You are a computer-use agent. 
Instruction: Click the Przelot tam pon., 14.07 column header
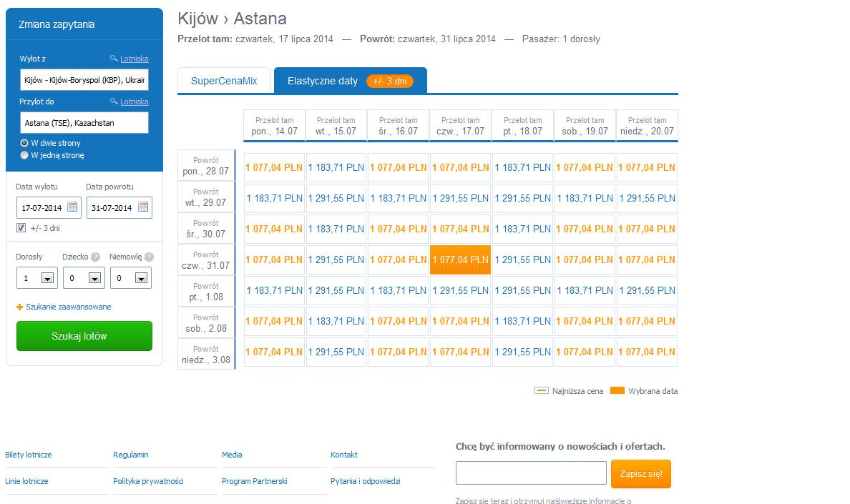pos(274,126)
